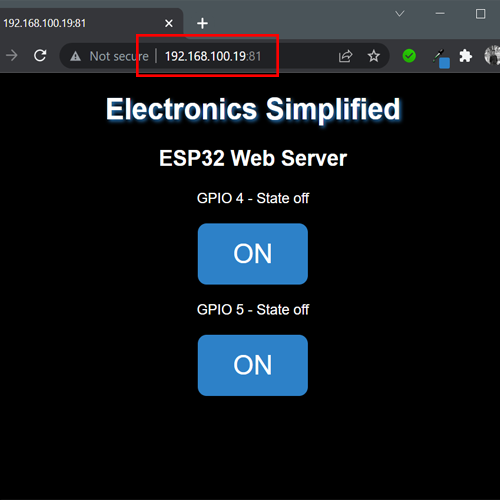Open the profile avatar menu
The width and height of the screenshot is (500, 500).
click(x=492, y=55)
